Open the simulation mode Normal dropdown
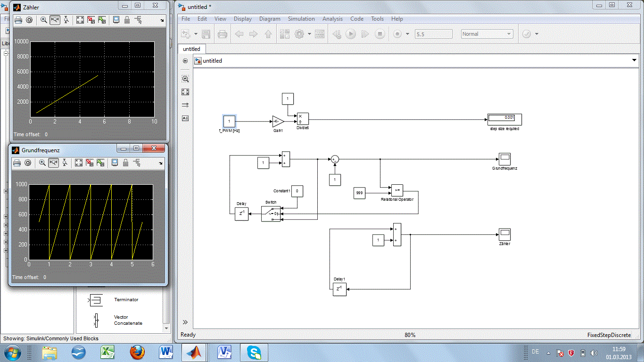The height and width of the screenshot is (362, 644). [x=487, y=34]
